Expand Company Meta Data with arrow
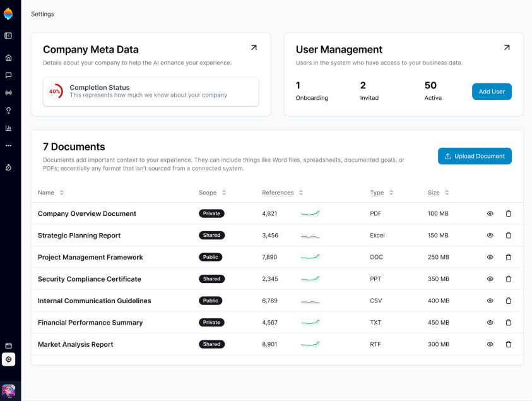Screen dimensions: 532x401 pyautogui.click(x=254, y=47)
